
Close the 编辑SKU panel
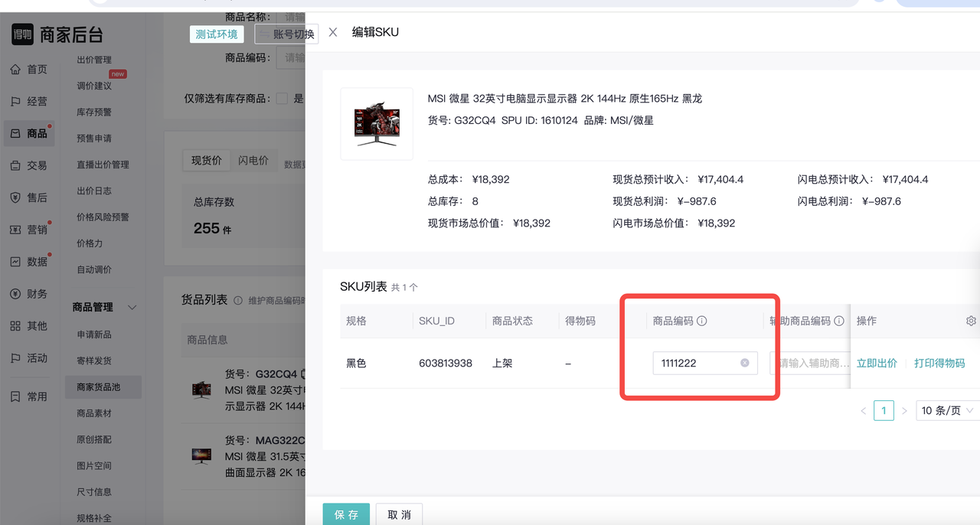[333, 32]
